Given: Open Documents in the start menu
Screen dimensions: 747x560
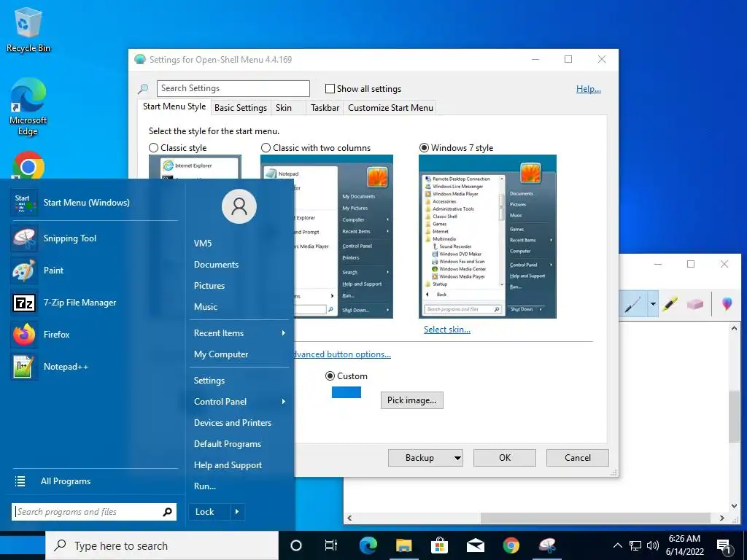Looking at the screenshot, I should point(216,265).
